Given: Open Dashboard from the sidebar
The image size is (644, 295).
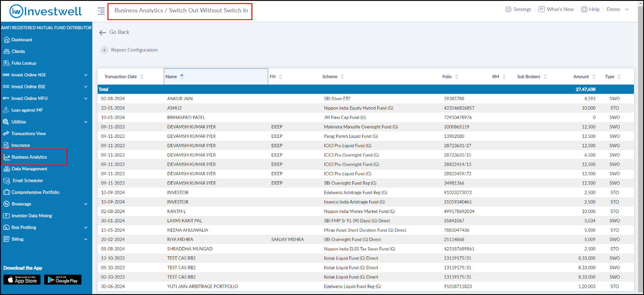Looking at the screenshot, I should (22, 40).
